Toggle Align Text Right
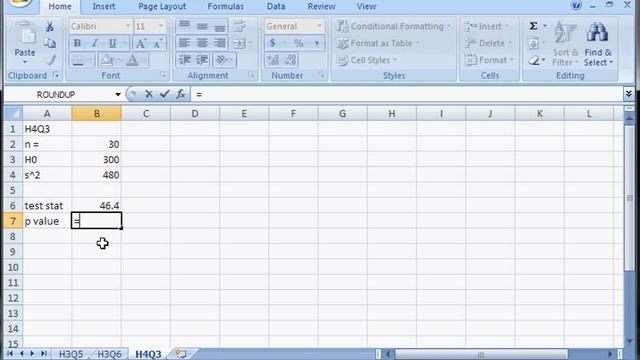This screenshot has height=360, width=640. (220, 43)
